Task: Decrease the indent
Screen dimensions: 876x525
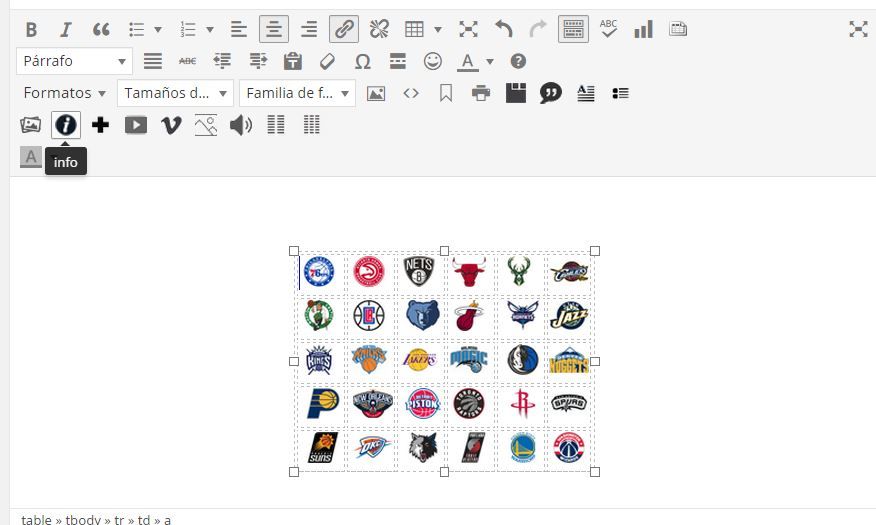Action: (222, 61)
